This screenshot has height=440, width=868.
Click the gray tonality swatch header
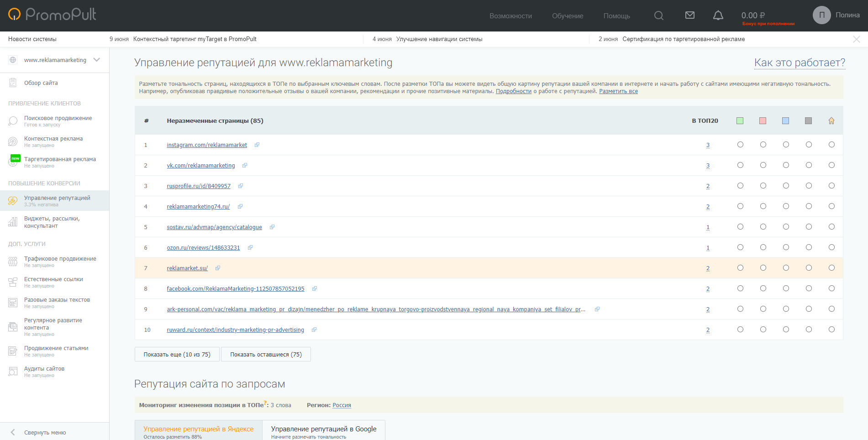click(809, 120)
